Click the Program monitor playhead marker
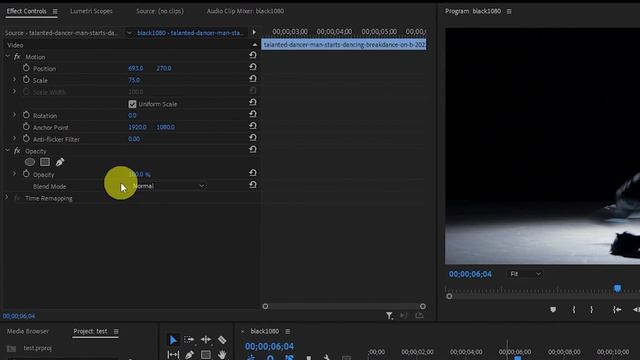This screenshot has width=640, height=360. (618, 289)
